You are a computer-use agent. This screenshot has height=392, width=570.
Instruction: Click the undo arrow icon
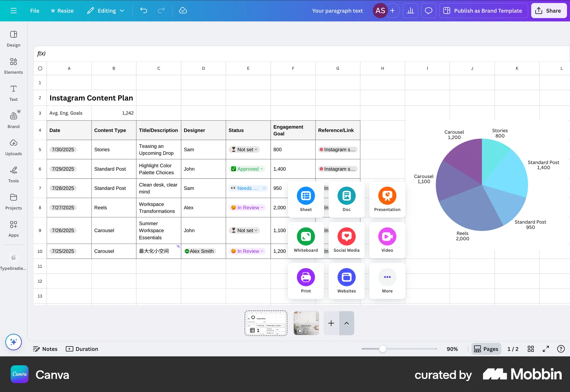coord(144,11)
